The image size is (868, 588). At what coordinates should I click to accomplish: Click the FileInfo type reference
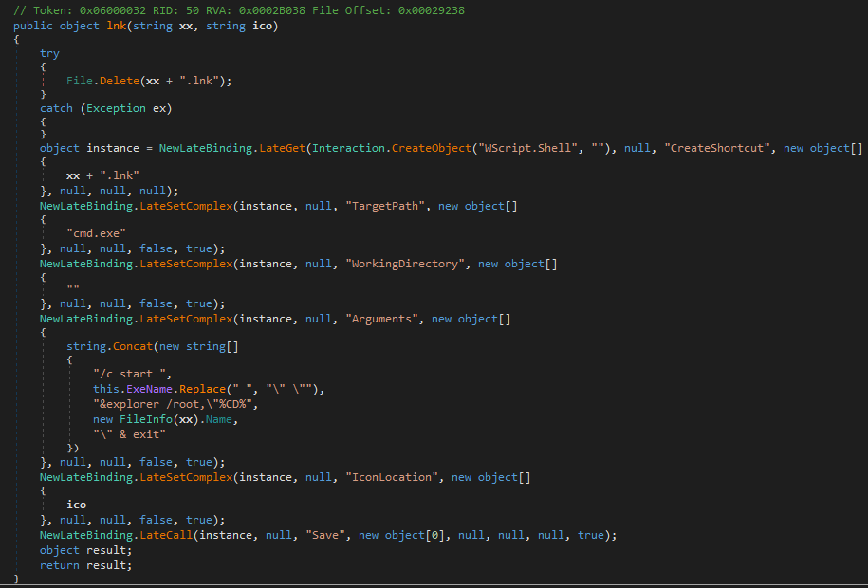tap(146, 420)
